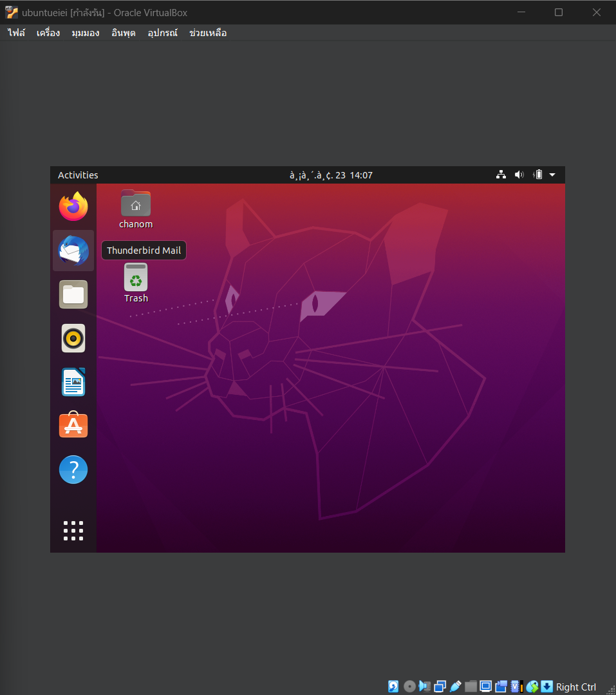Open the ไฟล์ menu in VirtualBox
Viewport: 616px width, 695px height.
pyautogui.click(x=15, y=32)
